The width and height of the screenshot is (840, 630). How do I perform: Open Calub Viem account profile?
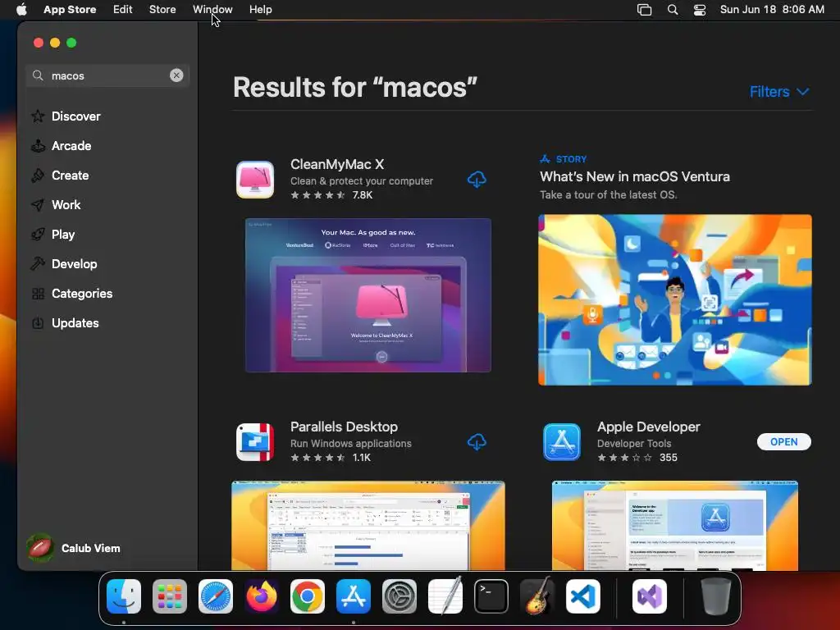(x=73, y=548)
